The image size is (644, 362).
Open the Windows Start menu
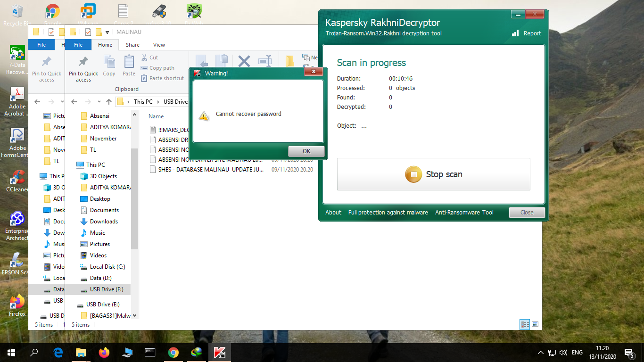tap(11, 353)
